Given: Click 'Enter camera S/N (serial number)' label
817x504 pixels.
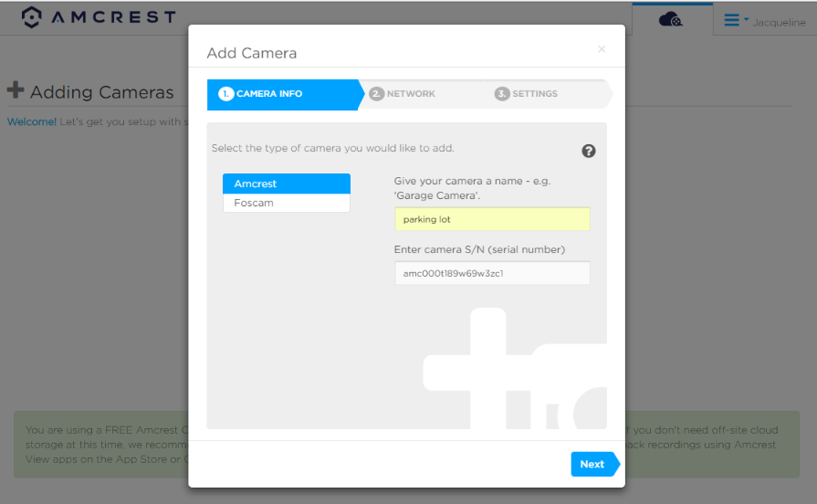Looking at the screenshot, I should (479, 249).
